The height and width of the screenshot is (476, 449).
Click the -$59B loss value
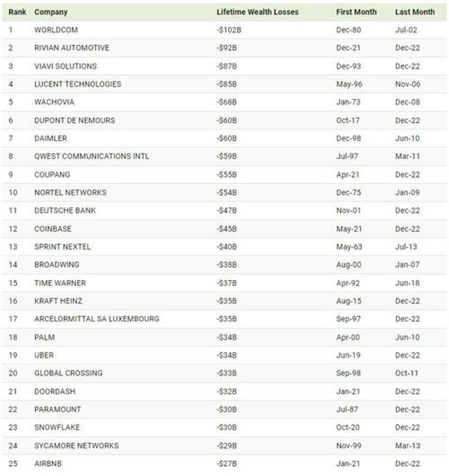pyautogui.click(x=227, y=156)
